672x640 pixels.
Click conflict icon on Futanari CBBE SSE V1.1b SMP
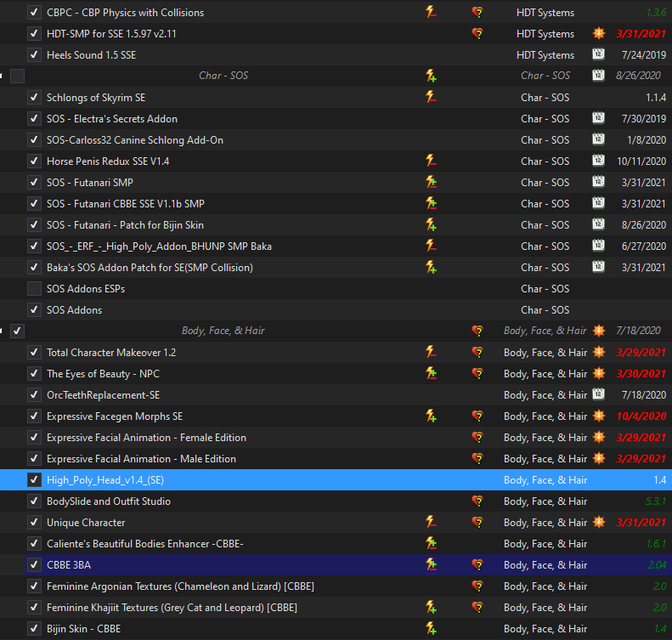431,203
